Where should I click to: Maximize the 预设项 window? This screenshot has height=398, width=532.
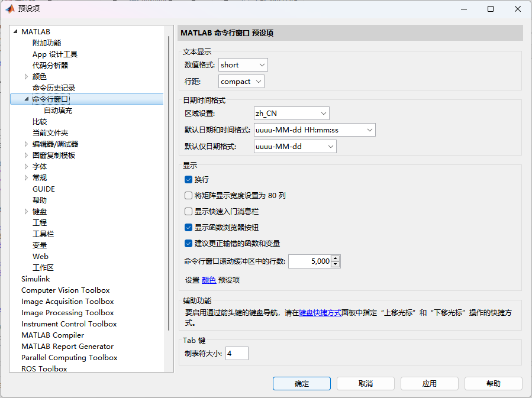(x=491, y=9)
